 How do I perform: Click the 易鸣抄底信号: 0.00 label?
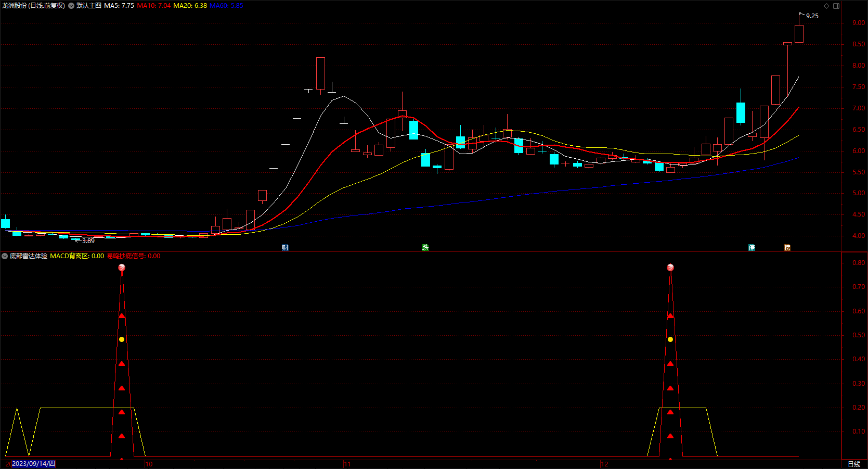click(x=134, y=256)
